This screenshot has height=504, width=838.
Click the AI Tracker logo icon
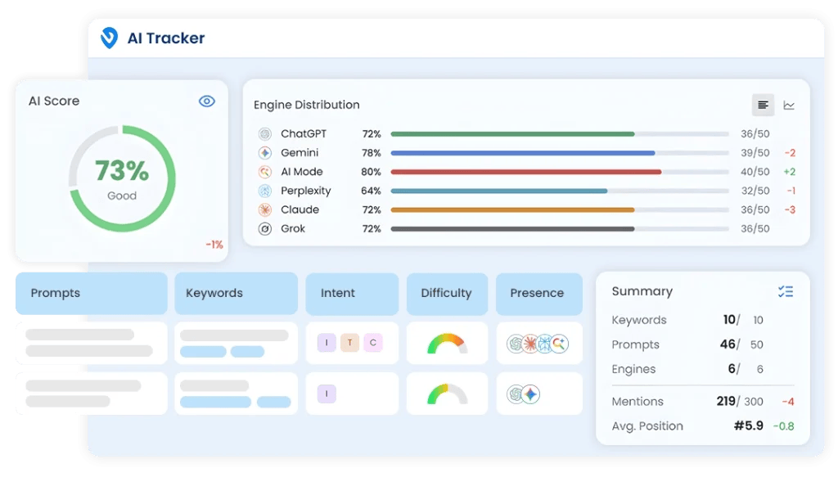point(109,38)
